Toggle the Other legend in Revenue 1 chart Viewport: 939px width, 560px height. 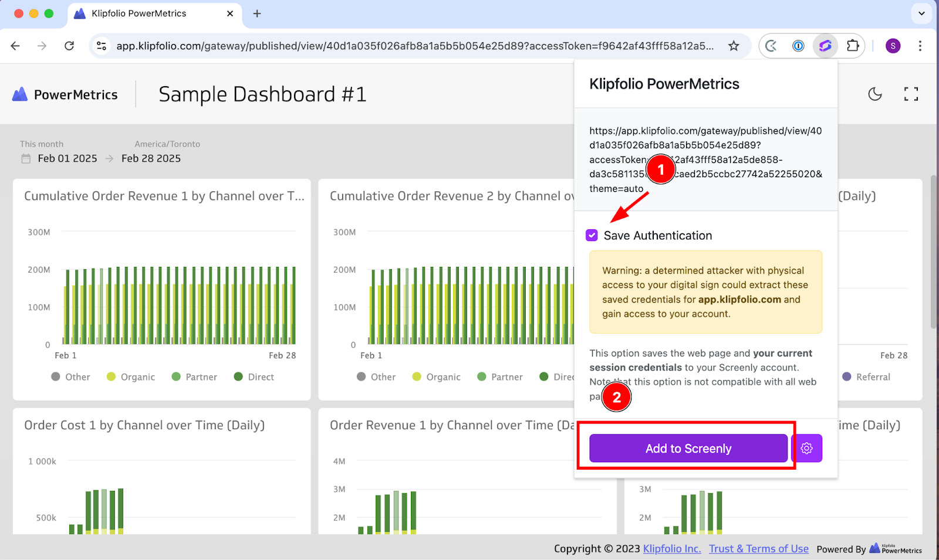tap(71, 377)
